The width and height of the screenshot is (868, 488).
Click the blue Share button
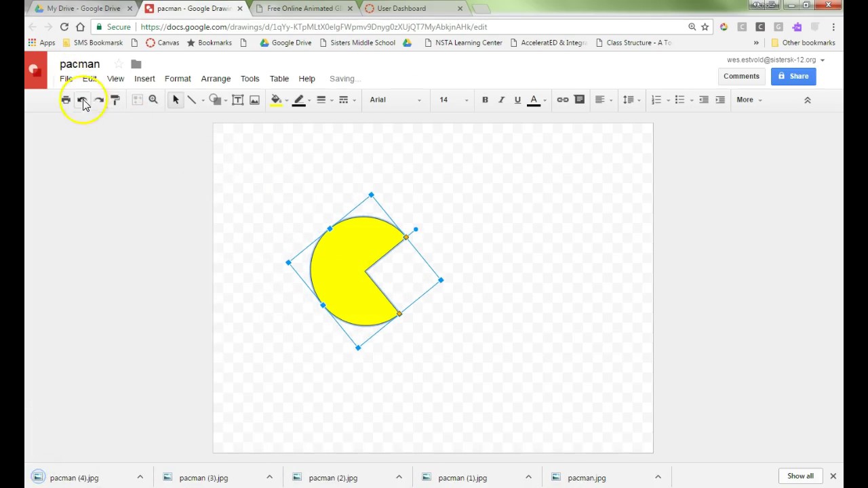click(x=793, y=76)
